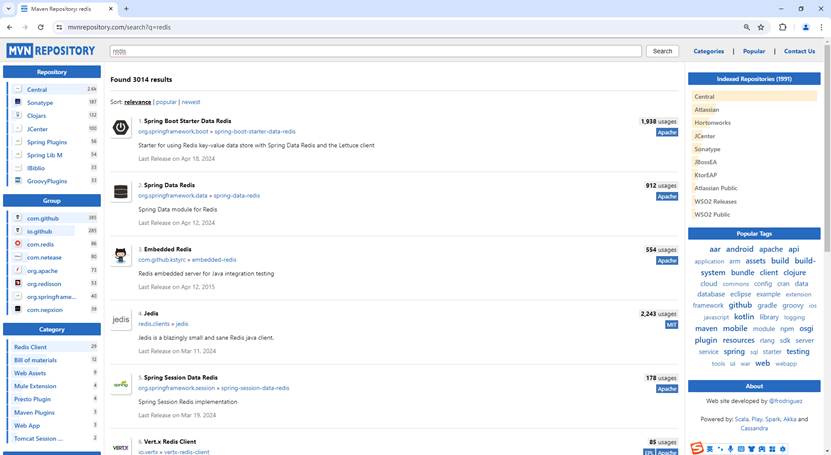The image size is (831, 455).
Task: Go forward to the next browser page
Action: tap(25, 27)
